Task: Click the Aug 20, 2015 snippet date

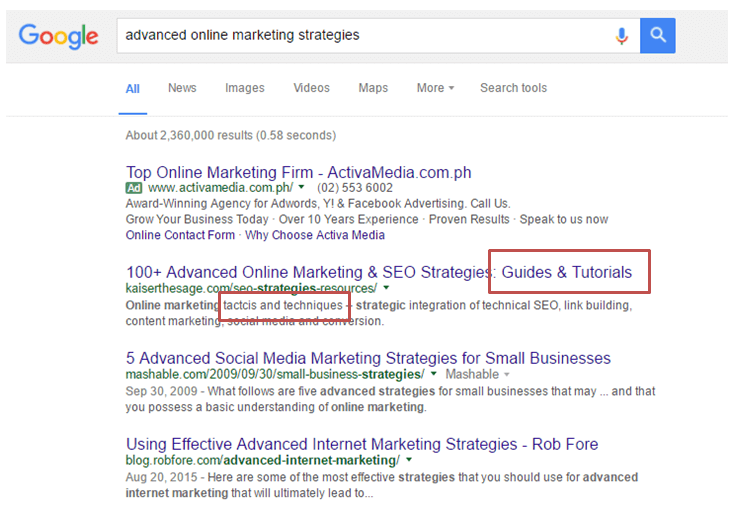Action: [161, 478]
